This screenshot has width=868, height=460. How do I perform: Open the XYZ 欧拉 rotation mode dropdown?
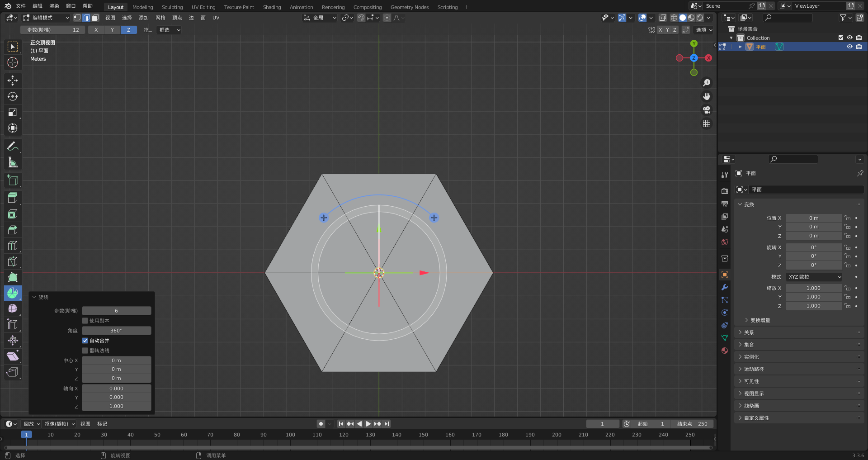pyautogui.click(x=814, y=277)
